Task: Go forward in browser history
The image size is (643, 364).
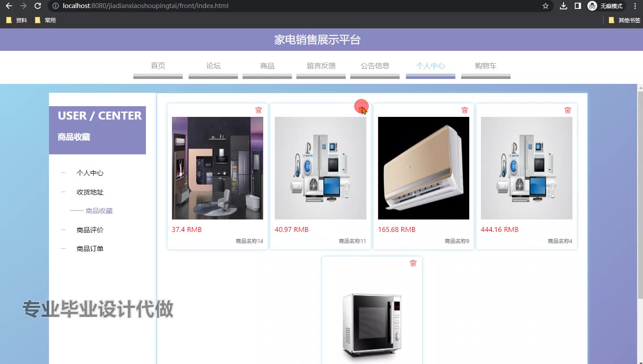Action: coord(23,6)
